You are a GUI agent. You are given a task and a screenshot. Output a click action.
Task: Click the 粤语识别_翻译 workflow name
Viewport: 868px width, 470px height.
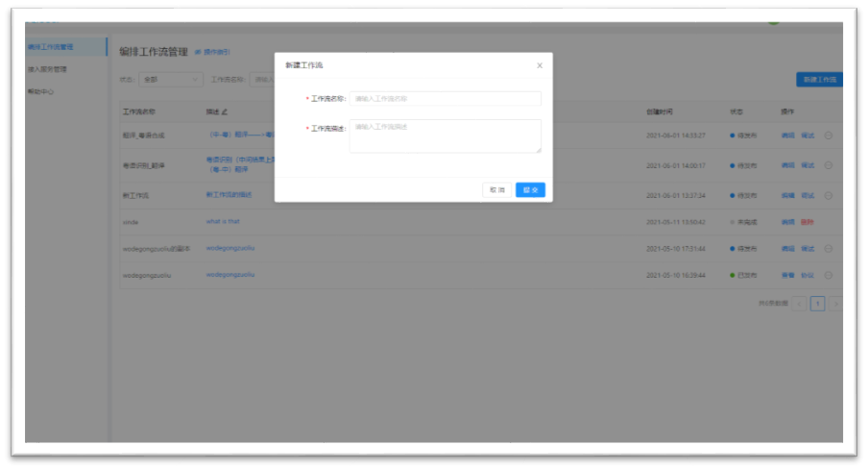[x=143, y=165]
